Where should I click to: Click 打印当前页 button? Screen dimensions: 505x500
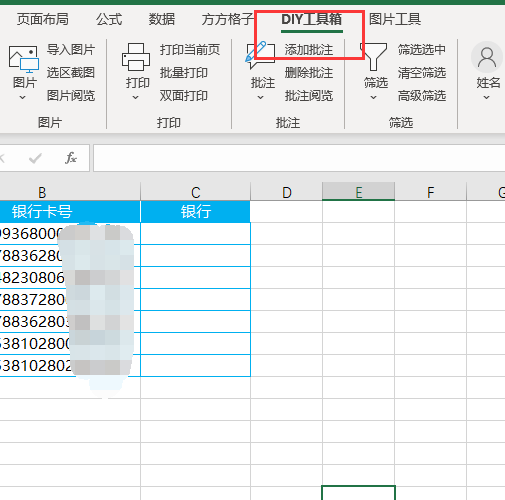click(190, 50)
